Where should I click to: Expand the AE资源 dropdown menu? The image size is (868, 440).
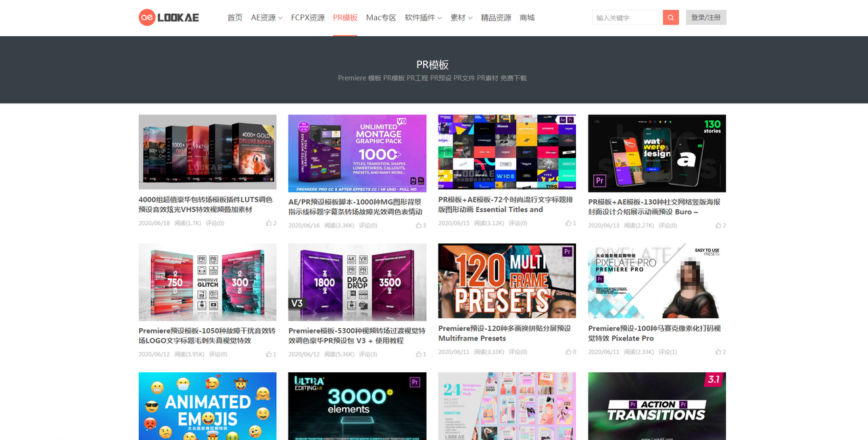coord(266,18)
